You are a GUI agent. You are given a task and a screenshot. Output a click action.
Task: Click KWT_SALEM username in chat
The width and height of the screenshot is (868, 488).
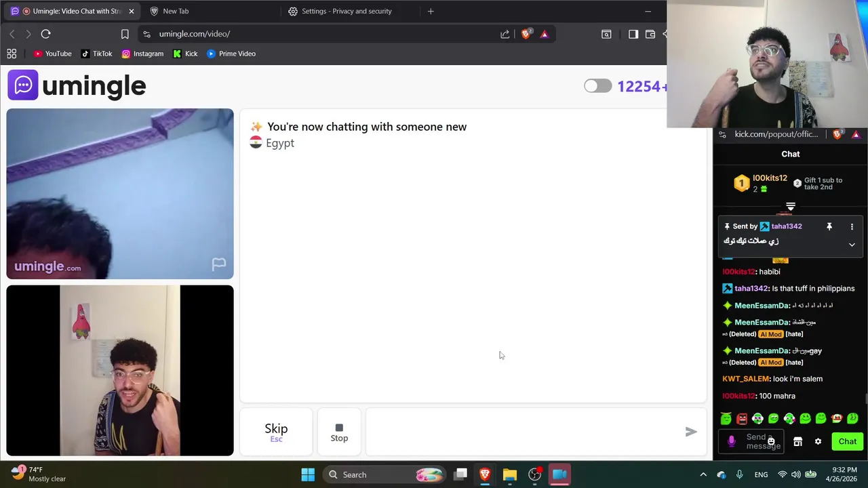746,379
